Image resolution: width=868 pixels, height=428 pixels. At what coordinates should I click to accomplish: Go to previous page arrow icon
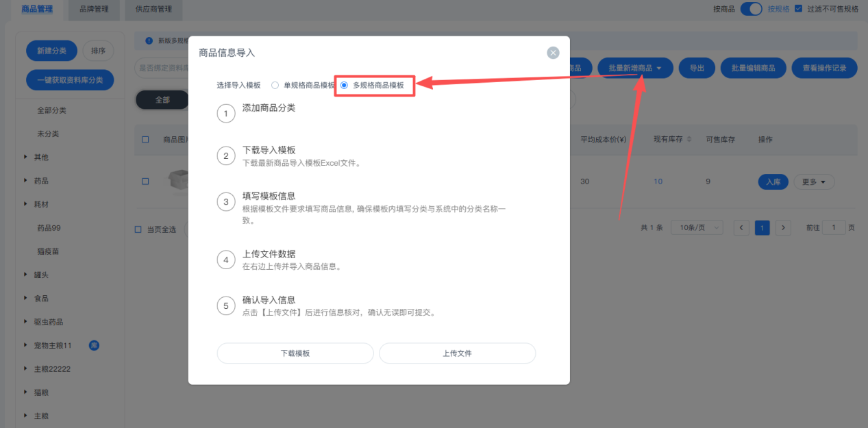tap(741, 228)
